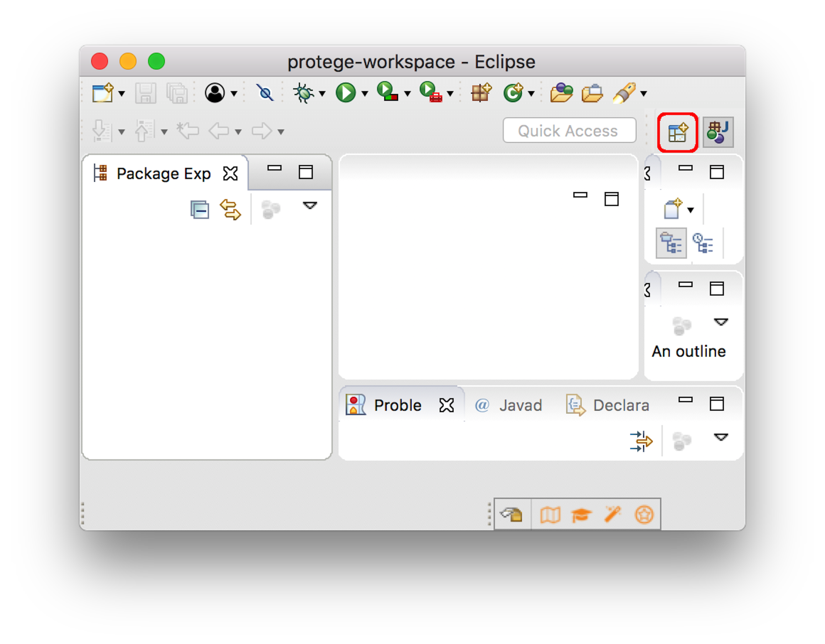Click the Save icon

coord(145,93)
